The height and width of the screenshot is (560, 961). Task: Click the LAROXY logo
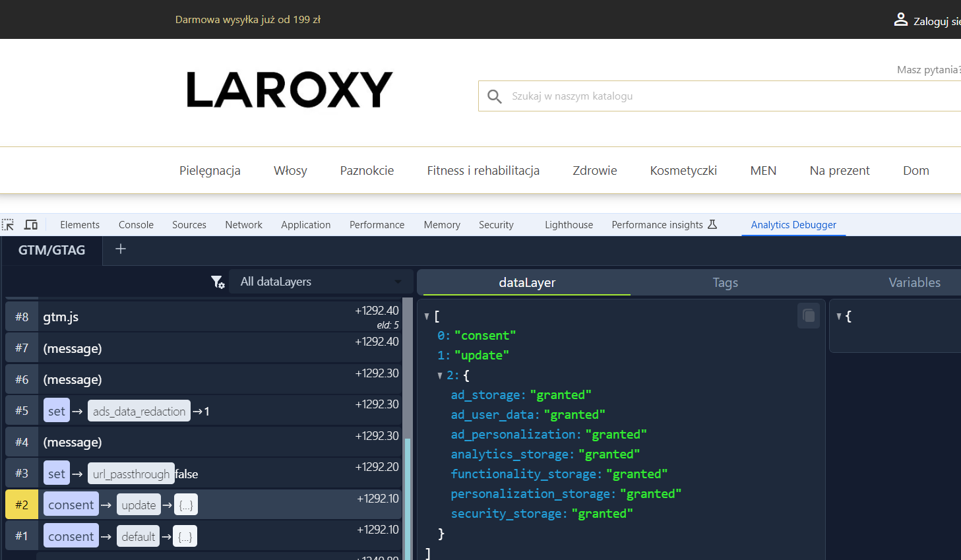click(290, 90)
